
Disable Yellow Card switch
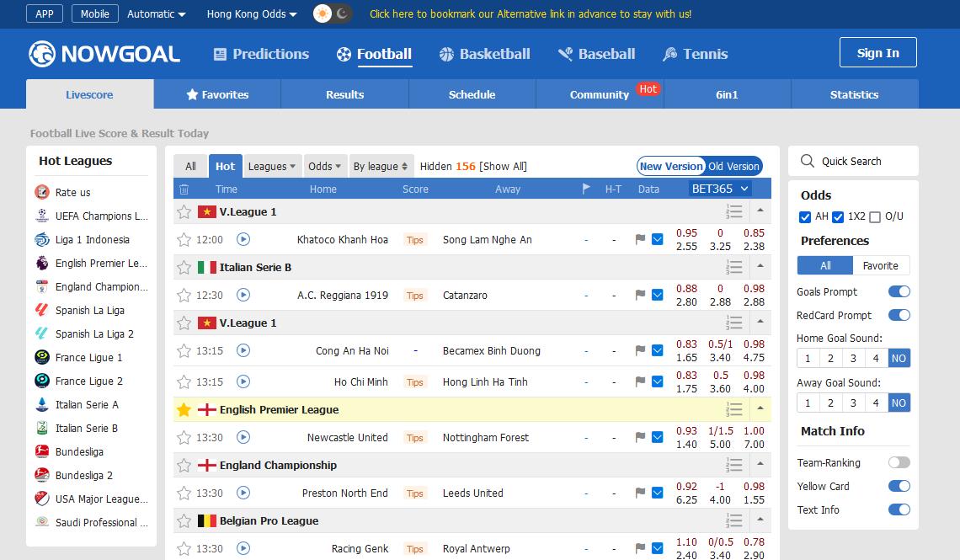[899, 486]
